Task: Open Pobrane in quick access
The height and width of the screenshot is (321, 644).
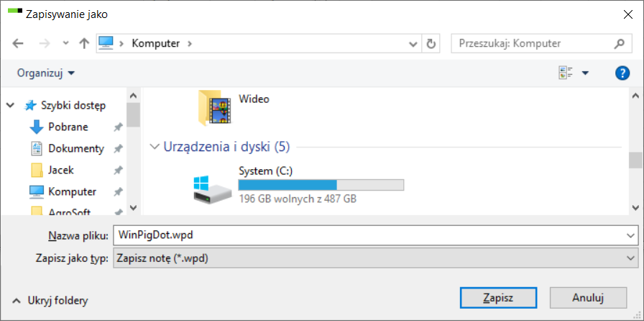Action: (x=68, y=127)
